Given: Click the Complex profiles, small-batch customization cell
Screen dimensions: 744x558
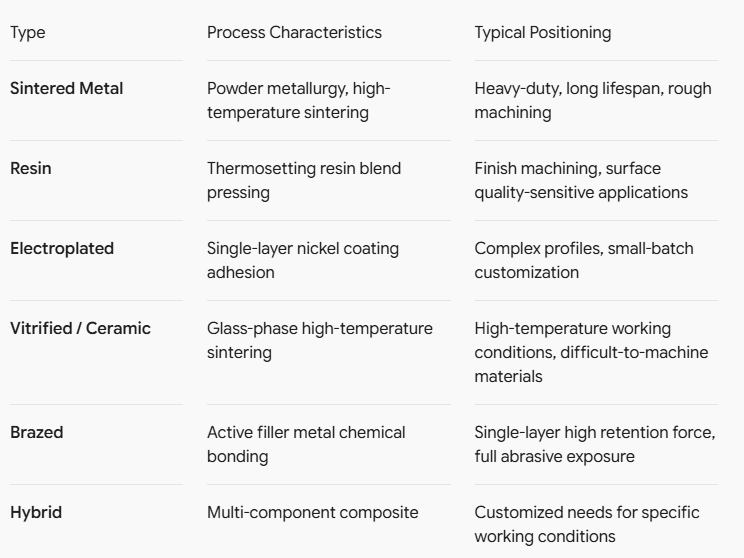Looking at the screenshot, I should point(584,260).
